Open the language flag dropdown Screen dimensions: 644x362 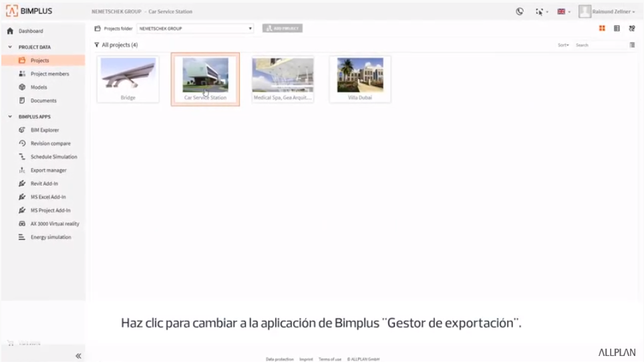tap(564, 11)
